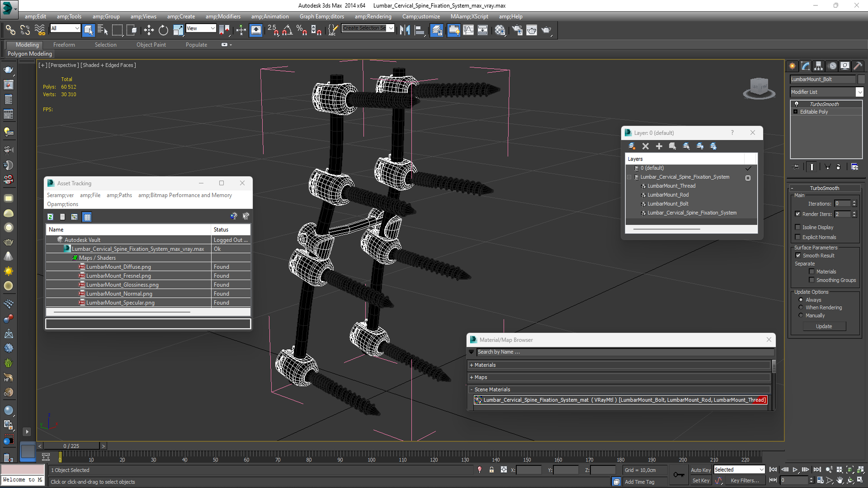Switch to Freeform ribbon tab
Image resolution: width=868 pixels, height=488 pixels.
64,45
